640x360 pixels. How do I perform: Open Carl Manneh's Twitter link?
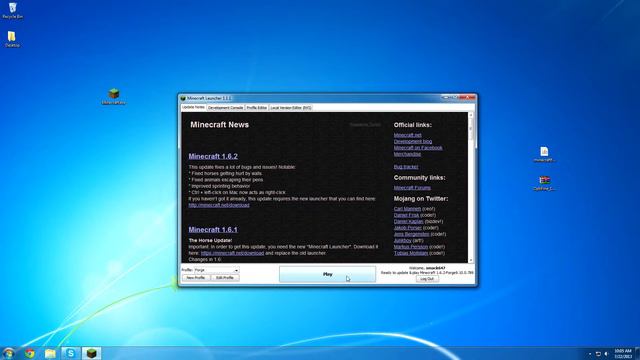(x=407, y=209)
